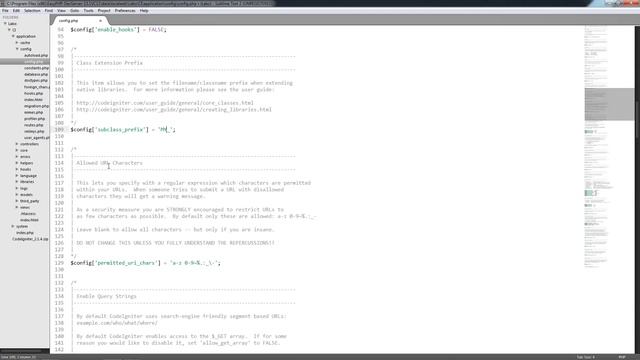This screenshot has height=360, width=640.
Task: Expand the views folder arrow
Action: 17,207
